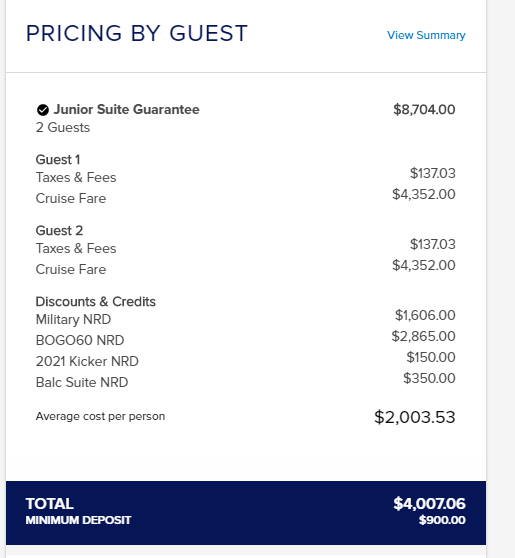This screenshot has height=558, width=515.
Task: Click Guest 1 Cruise Fare amount $4,352.00
Action: pyautogui.click(x=424, y=194)
